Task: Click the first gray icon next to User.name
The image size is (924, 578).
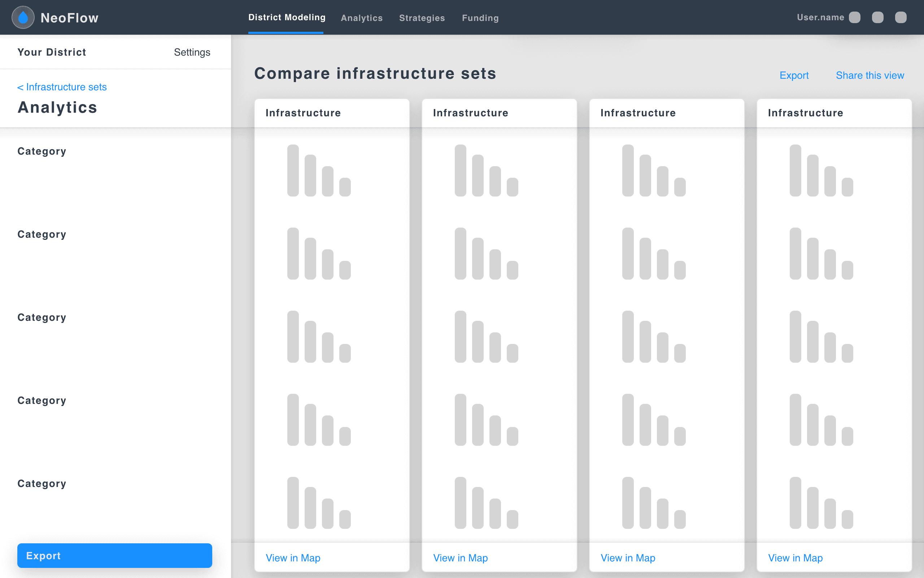Action: click(x=854, y=17)
